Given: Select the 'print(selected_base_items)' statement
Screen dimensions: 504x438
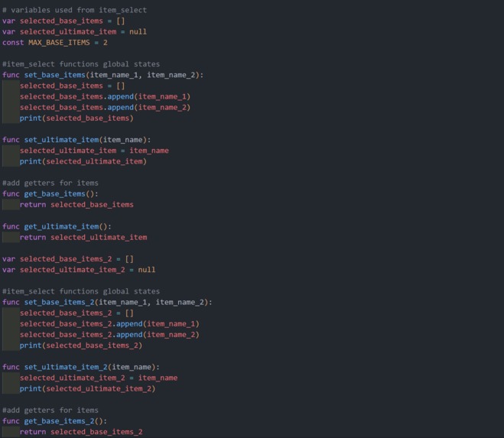Looking at the screenshot, I should 76,118.
